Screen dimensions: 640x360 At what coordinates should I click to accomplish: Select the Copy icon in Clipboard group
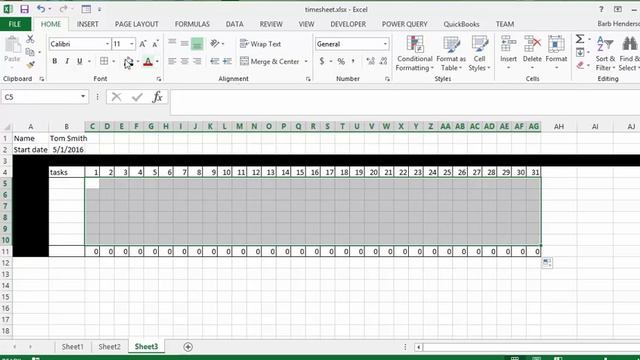click(30, 52)
